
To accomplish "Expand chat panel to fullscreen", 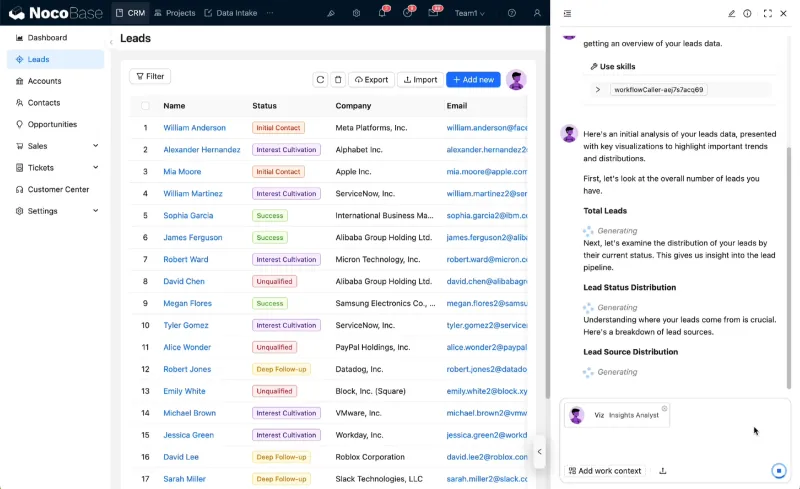I will coord(767,13).
